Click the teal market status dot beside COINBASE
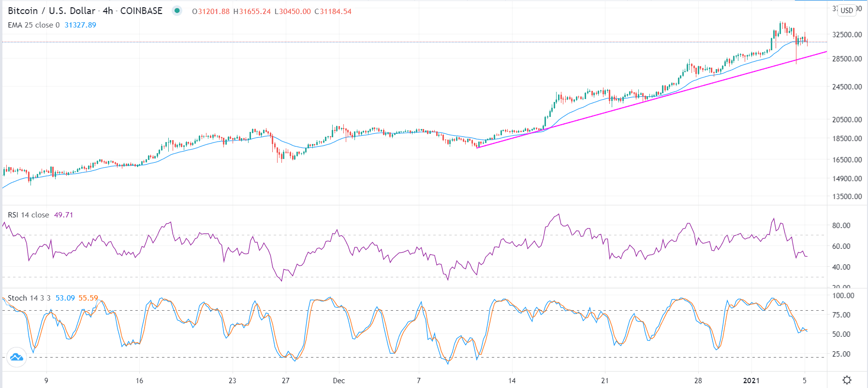Viewport: 868px width, 388px height. click(x=178, y=10)
